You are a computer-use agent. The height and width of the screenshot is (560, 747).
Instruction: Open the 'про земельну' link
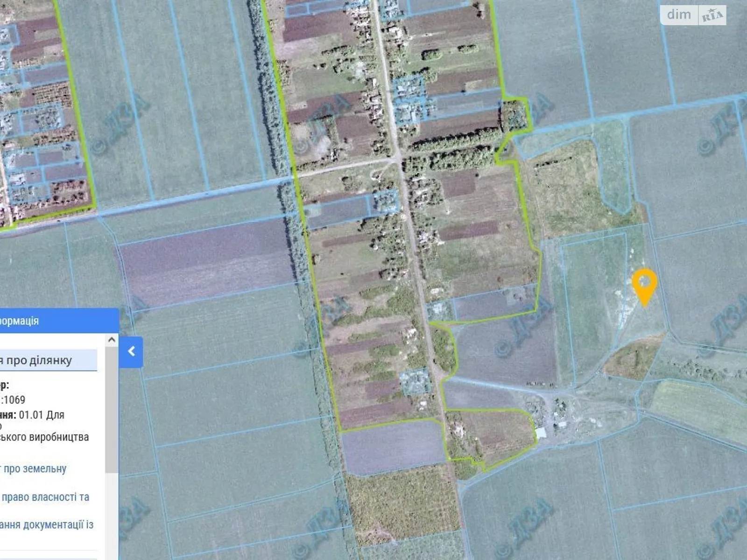(x=35, y=469)
